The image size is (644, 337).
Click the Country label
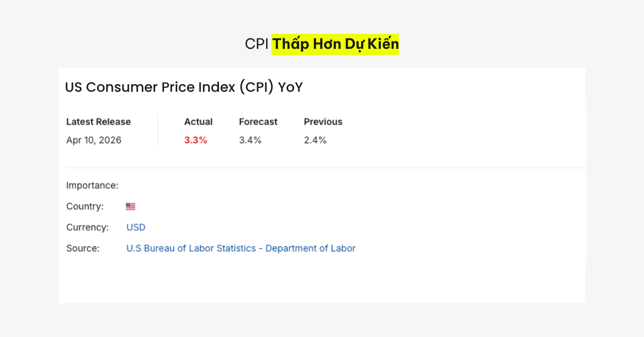pyautogui.click(x=85, y=207)
